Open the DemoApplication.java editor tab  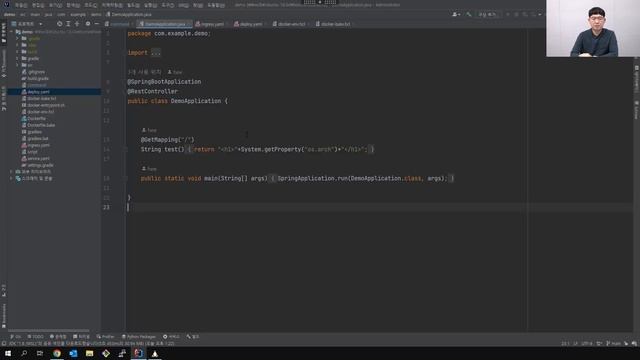pyautogui.click(x=164, y=24)
